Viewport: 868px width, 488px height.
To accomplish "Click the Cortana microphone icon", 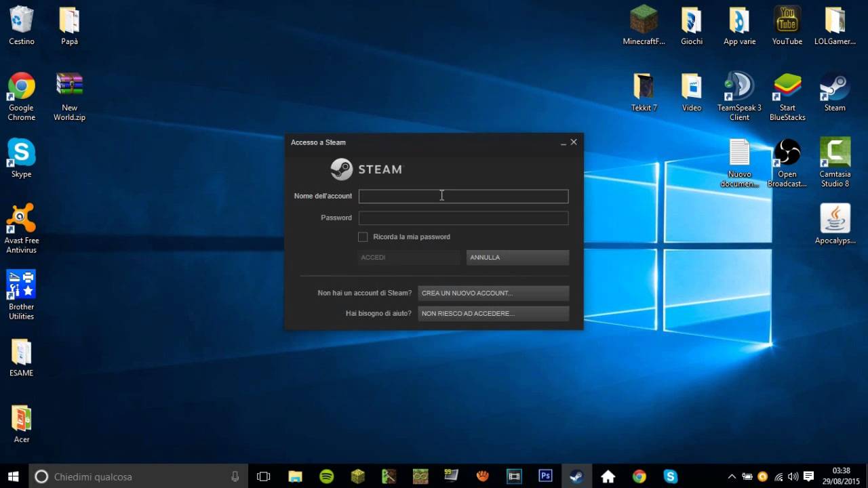I will 235,476.
